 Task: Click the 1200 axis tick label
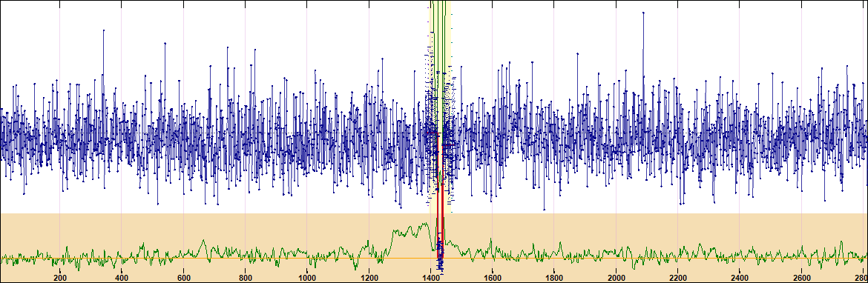(x=369, y=278)
